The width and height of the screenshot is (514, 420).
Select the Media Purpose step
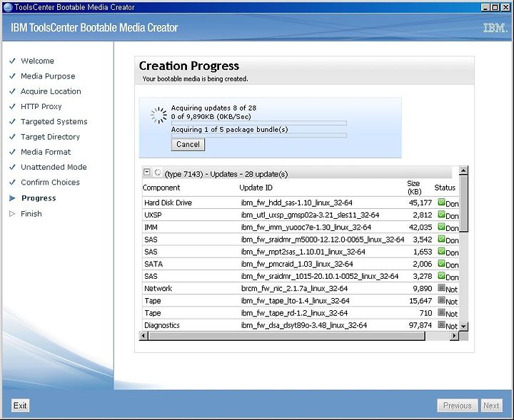tap(48, 76)
